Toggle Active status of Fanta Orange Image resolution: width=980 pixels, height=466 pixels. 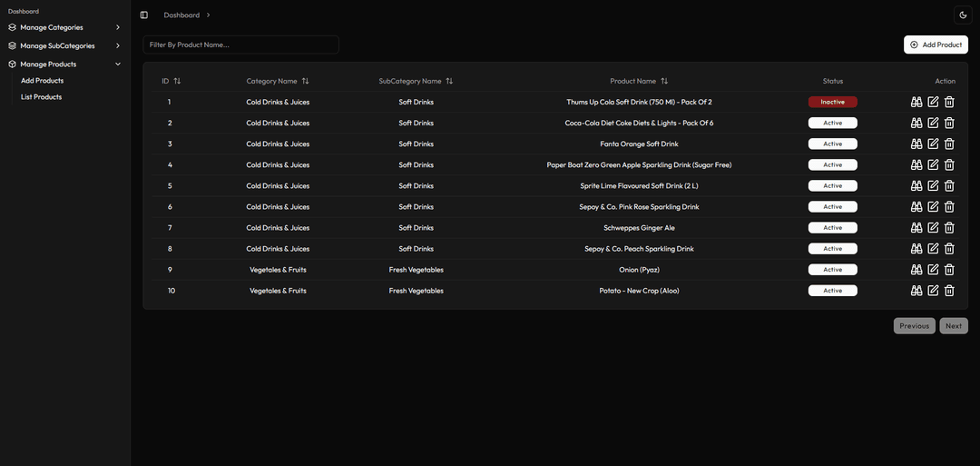coord(832,144)
